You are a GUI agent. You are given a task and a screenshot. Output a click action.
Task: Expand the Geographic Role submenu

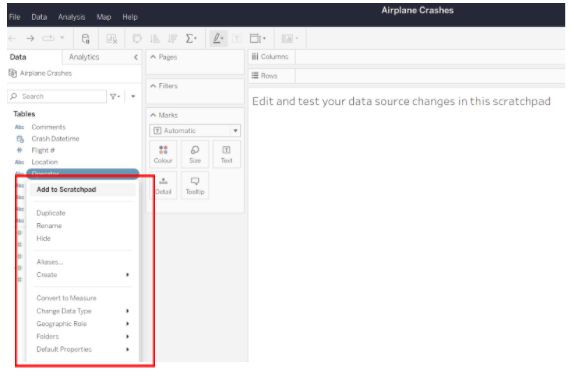pyautogui.click(x=83, y=324)
